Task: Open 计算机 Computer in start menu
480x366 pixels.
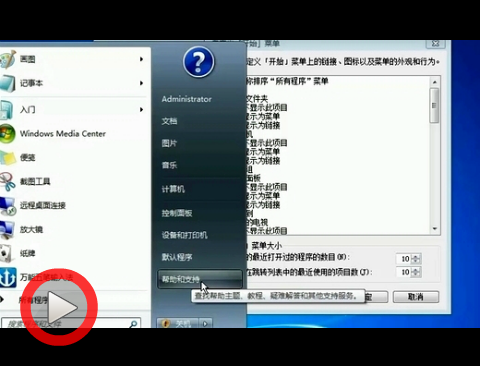Action: point(173,189)
